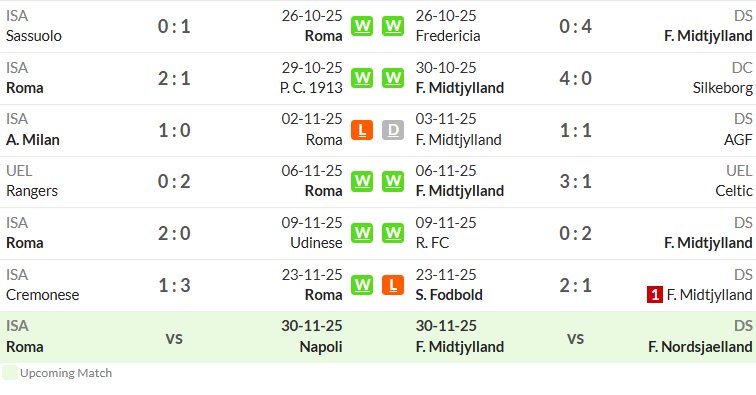
Task: Open the F. Nordsjaelland team link
Action: point(700,347)
